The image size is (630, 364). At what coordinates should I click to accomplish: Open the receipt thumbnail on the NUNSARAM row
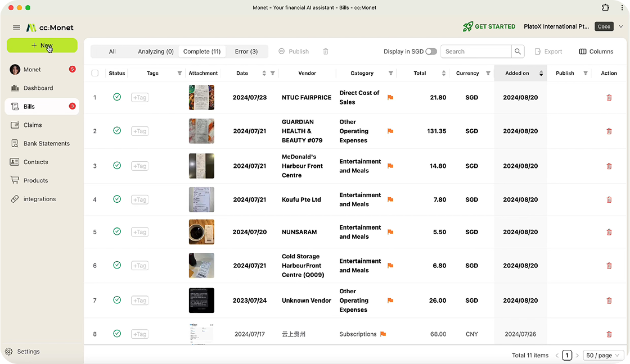pos(201,232)
